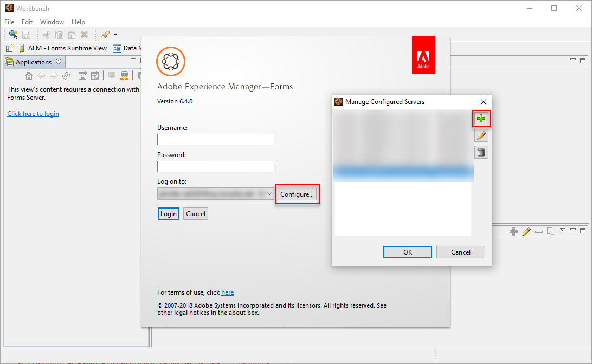Click Cancel in Manage Configured Servers

click(461, 252)
